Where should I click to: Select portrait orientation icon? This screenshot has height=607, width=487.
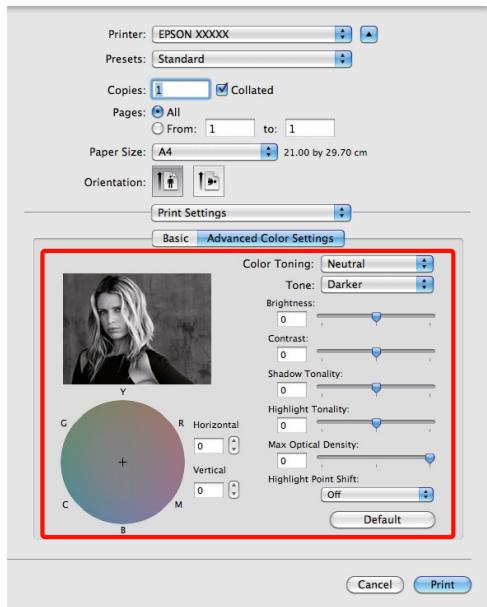coord(168,181)
